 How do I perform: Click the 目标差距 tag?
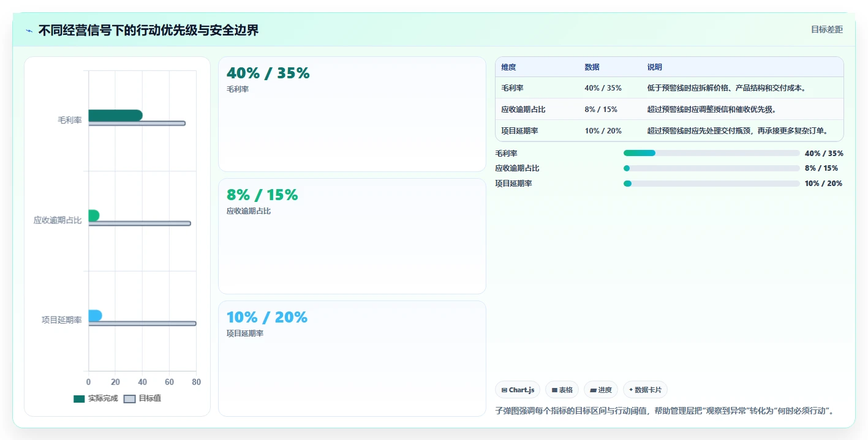826,29
